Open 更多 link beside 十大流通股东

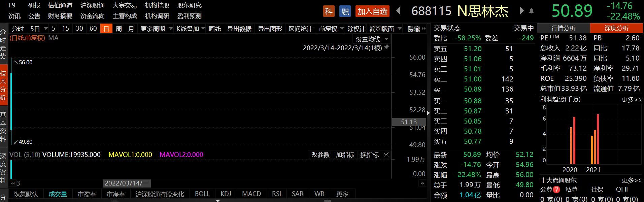click(x=632, y=180)
